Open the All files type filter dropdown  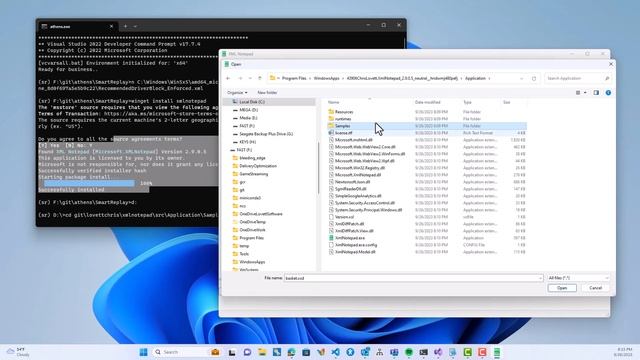pyautogui.click(x=578, y=278)
